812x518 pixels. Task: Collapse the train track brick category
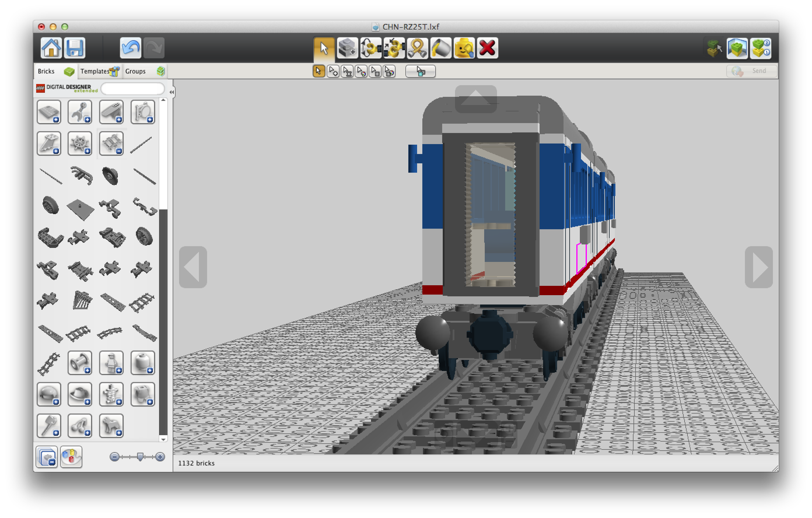coord(111,144)
